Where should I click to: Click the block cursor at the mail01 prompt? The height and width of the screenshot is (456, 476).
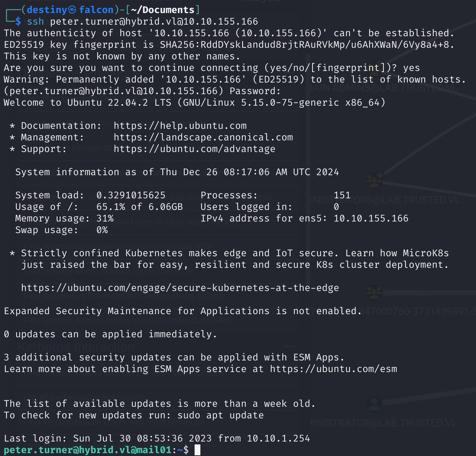197,450
